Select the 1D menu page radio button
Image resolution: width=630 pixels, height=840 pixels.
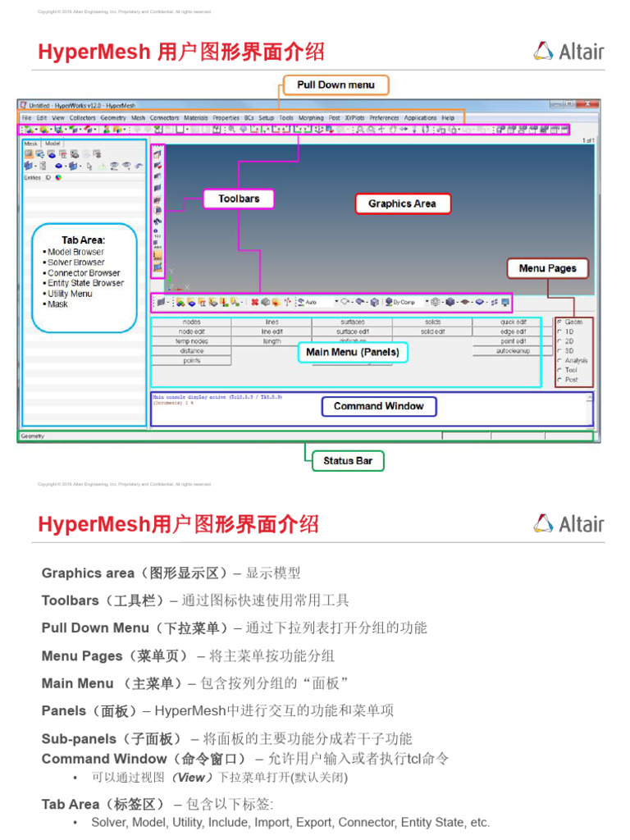click(559, 331)
